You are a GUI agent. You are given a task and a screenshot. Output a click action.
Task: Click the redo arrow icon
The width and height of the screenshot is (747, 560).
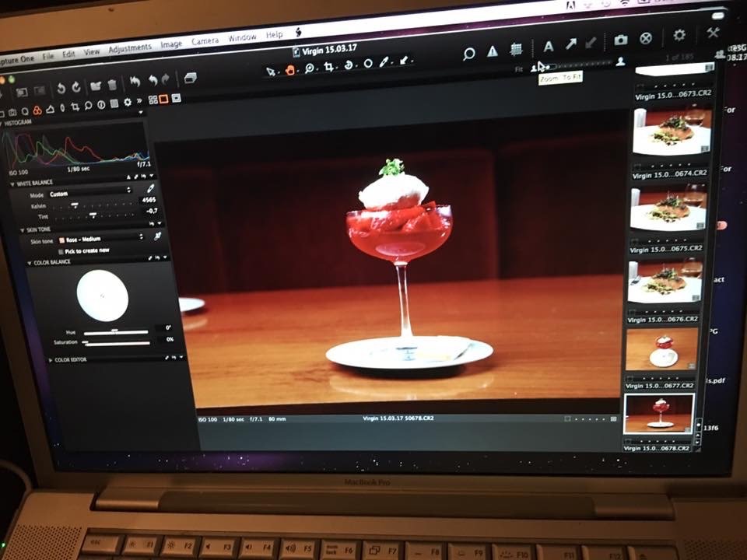[166, 79]
